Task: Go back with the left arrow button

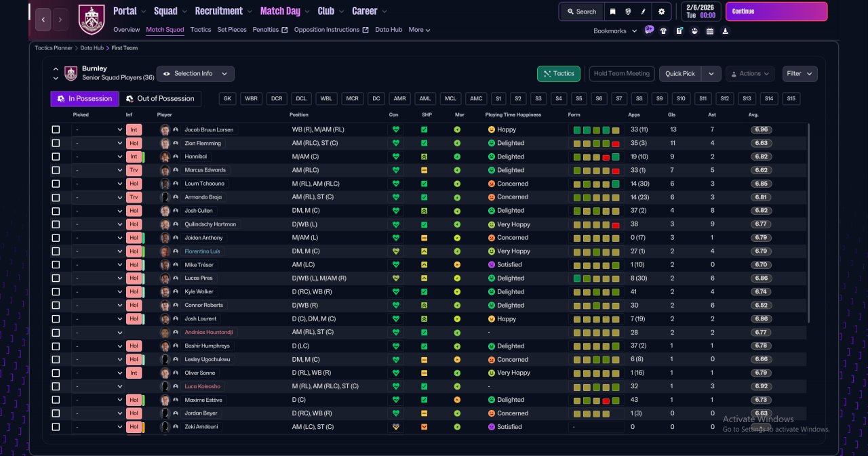Action: pos(43,20)
